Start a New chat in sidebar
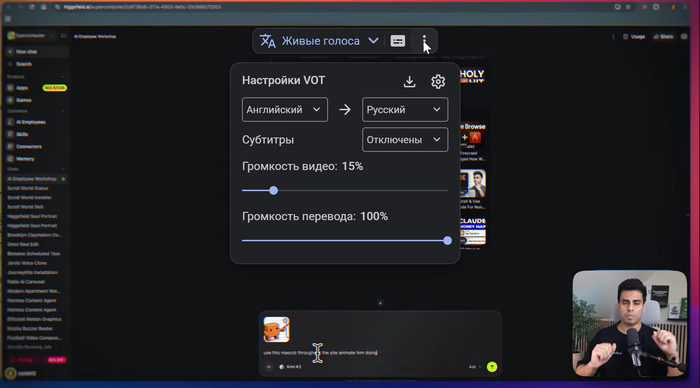The width and height of the screenshot is (700, 388). pos(27,52)
